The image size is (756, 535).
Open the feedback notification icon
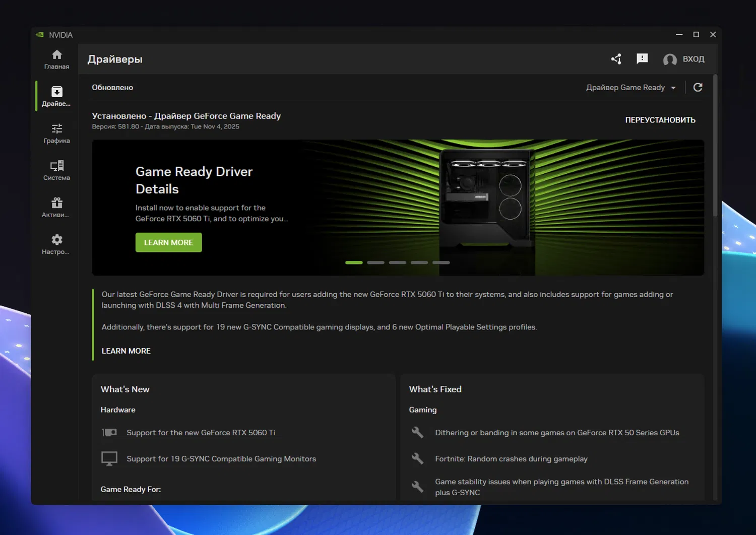pos(642,59)
